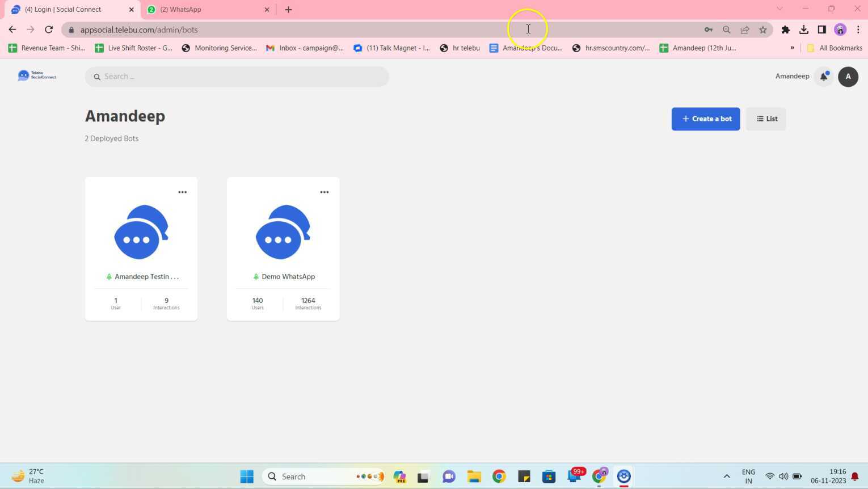Open the Amandeep Testing bot thumbnail

click(141, 232)
